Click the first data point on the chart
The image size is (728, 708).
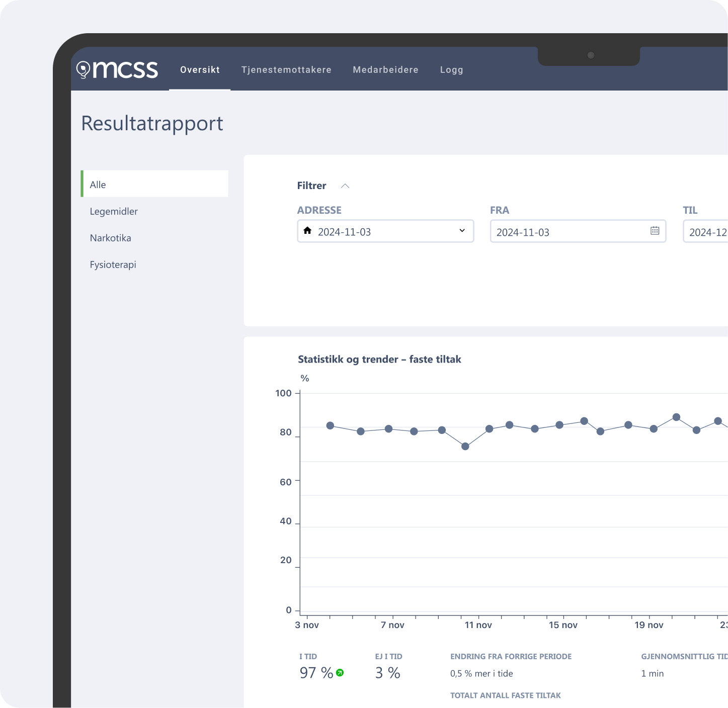point(330,425)
